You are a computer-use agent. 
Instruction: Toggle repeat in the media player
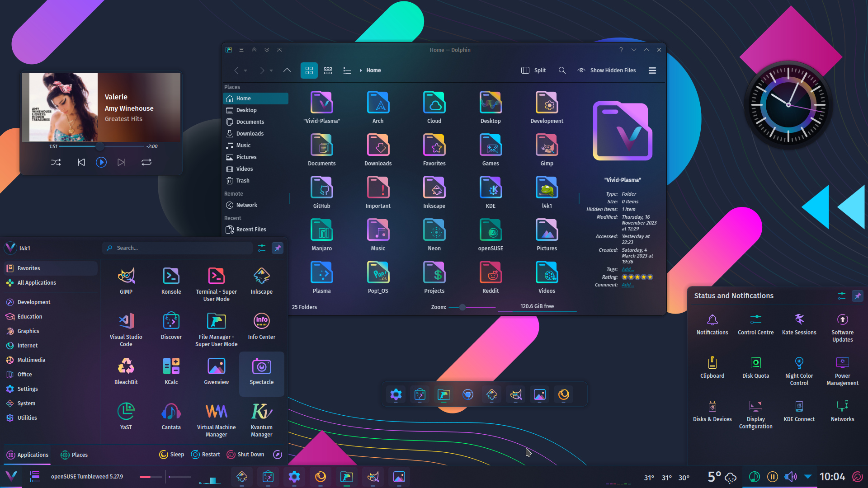point(146,162)
